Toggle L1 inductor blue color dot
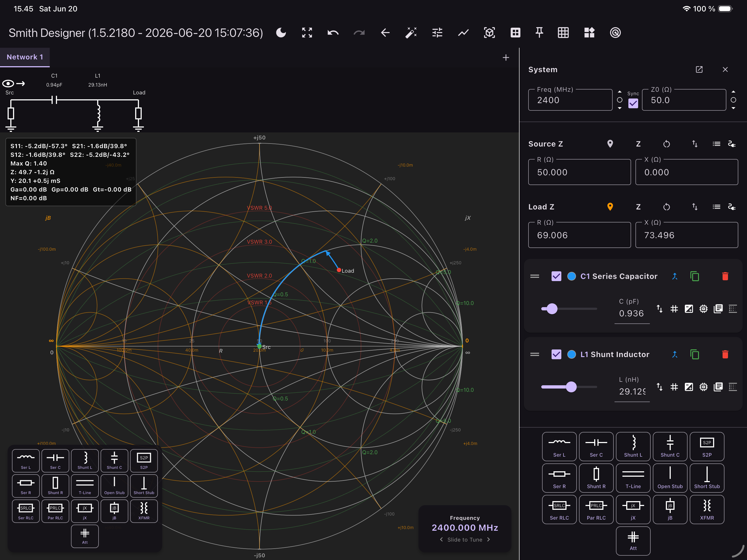The image size is (747, 560). point(571,354)
